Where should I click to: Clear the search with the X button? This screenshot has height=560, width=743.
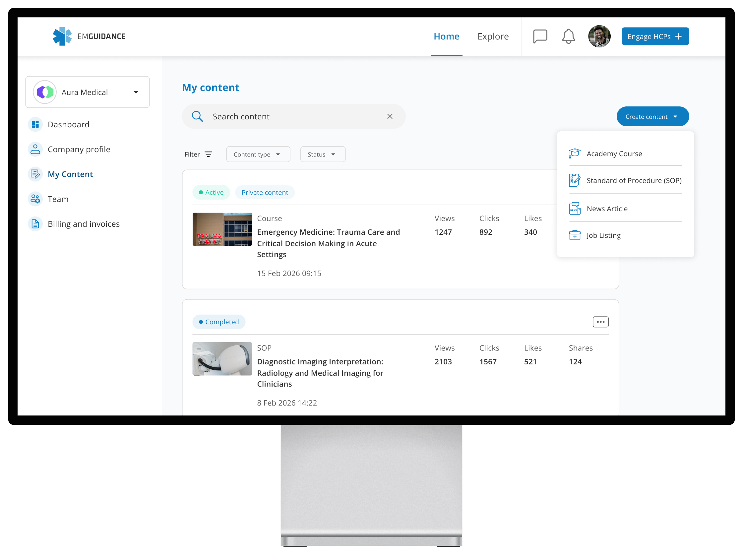pos(390,117)
